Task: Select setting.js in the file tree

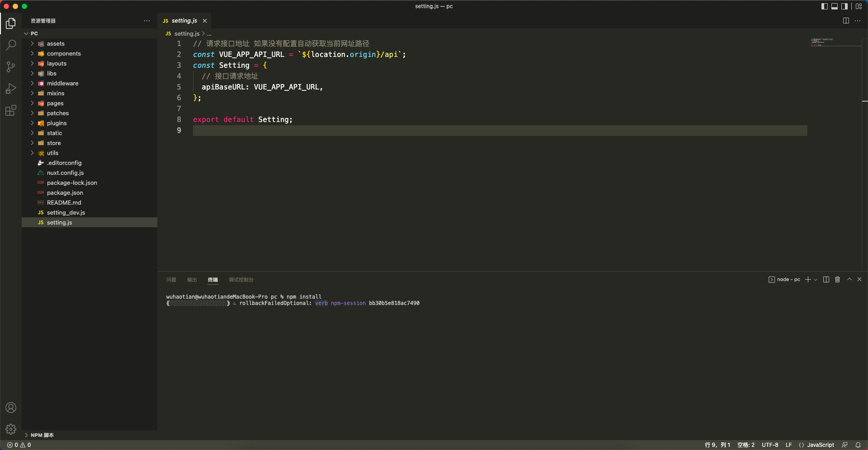Action: [x=90, y=223]
